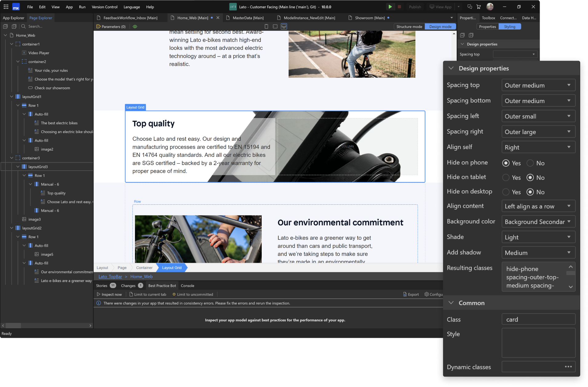
Task: Select Yes for Hide on desktop
Action: point(506,192)
